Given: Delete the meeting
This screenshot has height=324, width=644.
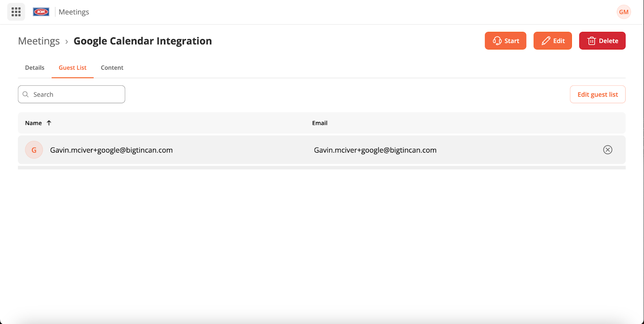Looking at the screenshot, I should 602,41.
